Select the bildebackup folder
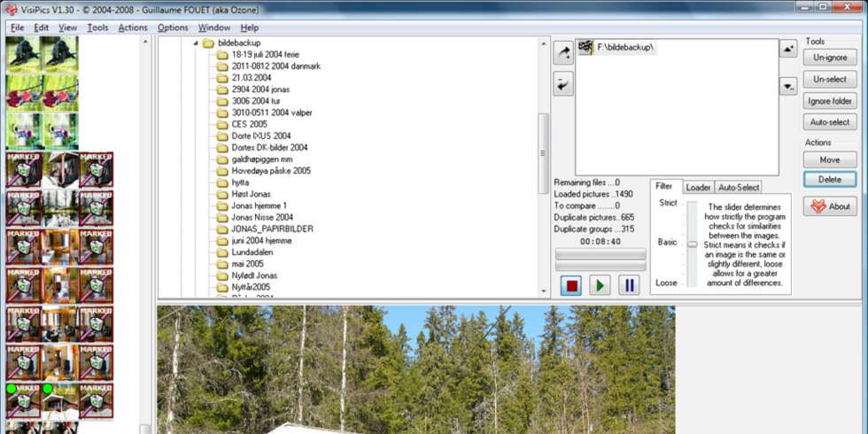Image resolution: width=868 pixels, height=434 pixels. coord(239,43)
